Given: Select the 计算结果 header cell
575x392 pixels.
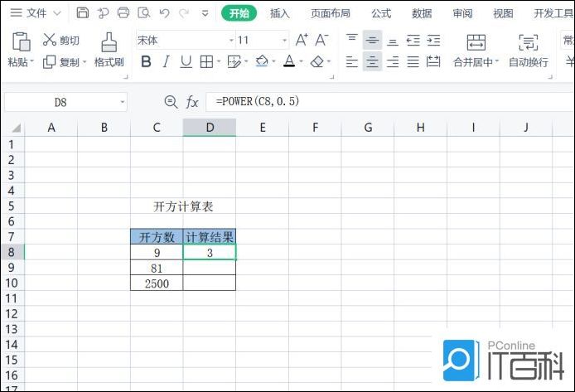Looking at the screenshot, I should click(x=210, y=237).
